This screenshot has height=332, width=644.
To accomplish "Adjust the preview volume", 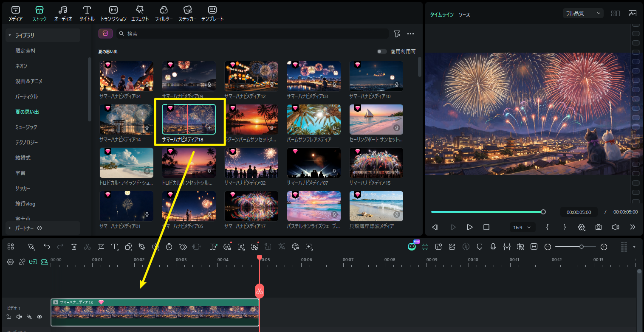I will tap(616, 227).
